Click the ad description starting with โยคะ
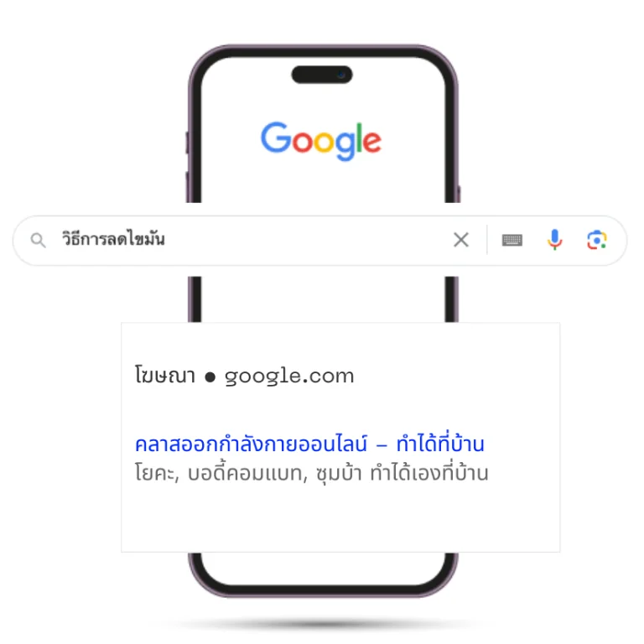Image resolution: width=644 pixels, height=644 pixels. [x=311, y=473]
